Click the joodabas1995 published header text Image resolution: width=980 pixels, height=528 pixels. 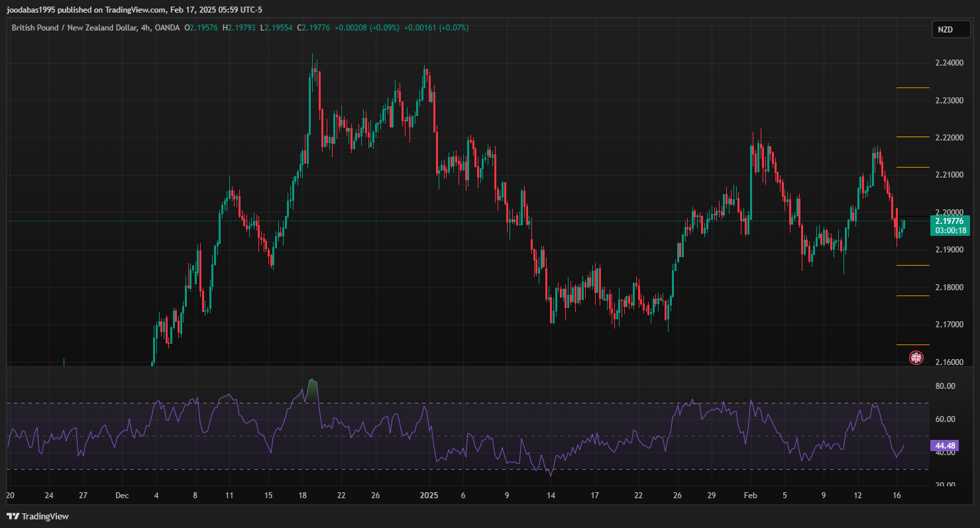tap(135, 10)
